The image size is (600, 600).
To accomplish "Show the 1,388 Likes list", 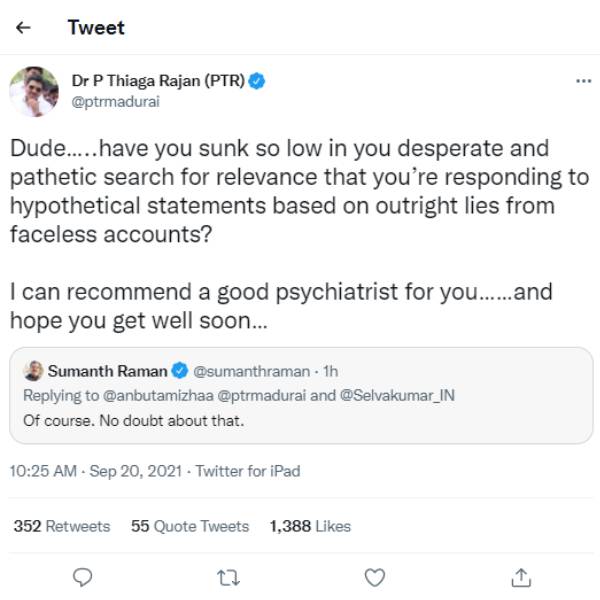I will [310, 526].
